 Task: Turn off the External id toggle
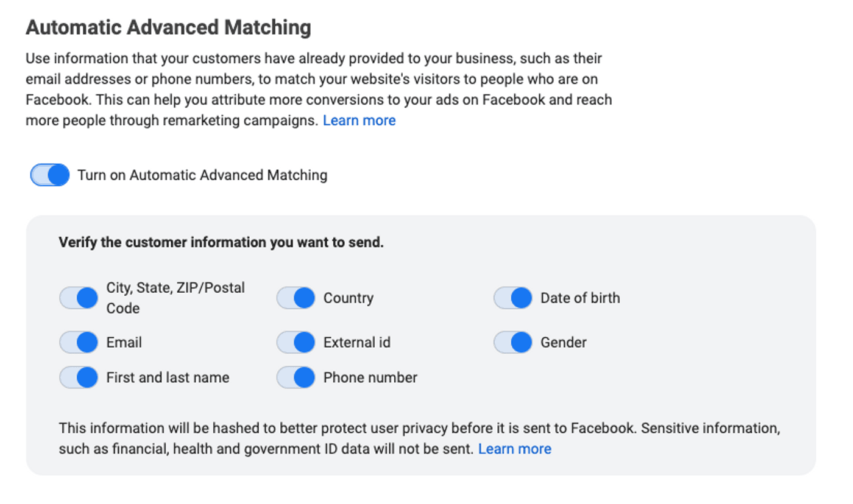coord(296,343)
